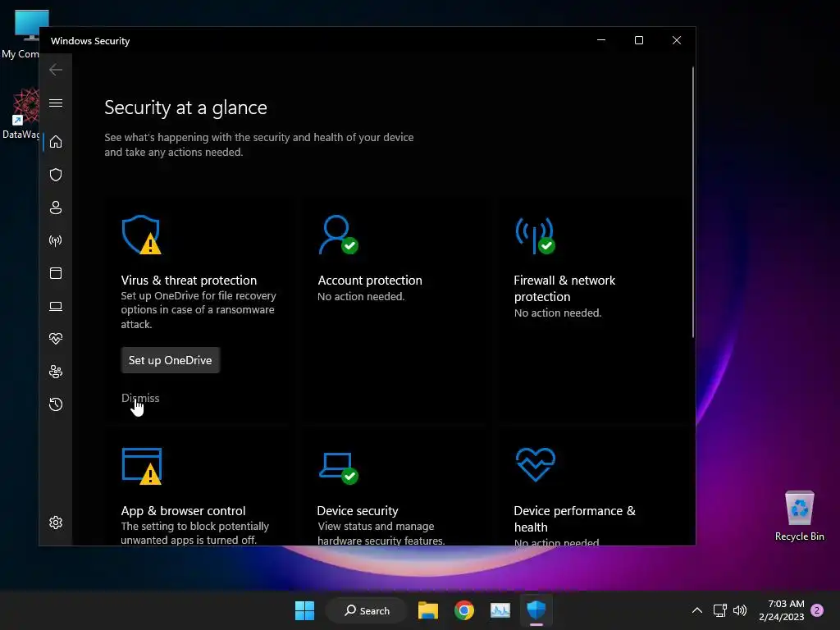Click the Device security tile icon
Viewport: 840px width, 630px height.
click(339, 468)
